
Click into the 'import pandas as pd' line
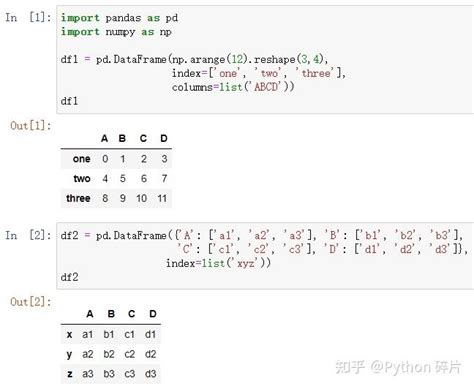[x=119, y=18]
